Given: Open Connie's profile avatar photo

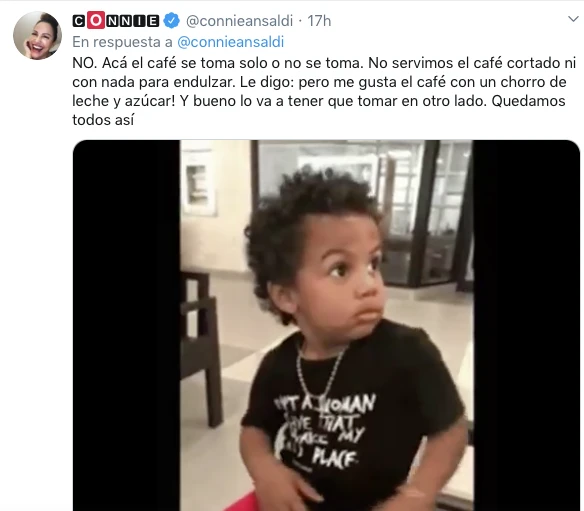Looking at the screenshot, I should tap(37, 35).
